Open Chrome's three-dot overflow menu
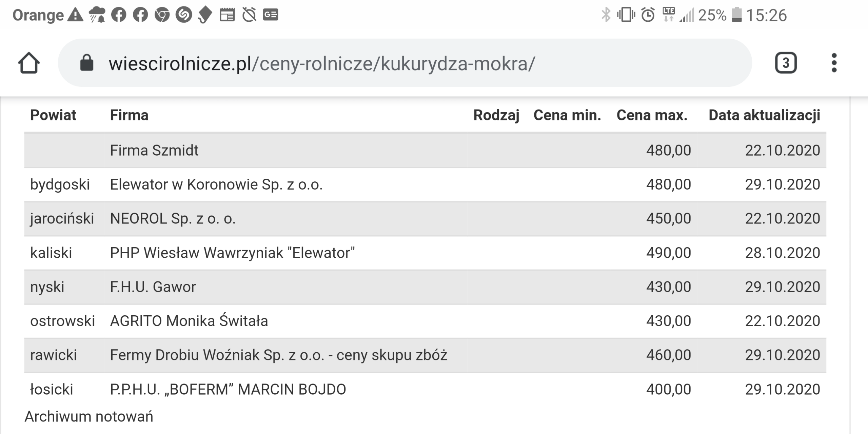The width and height of the screenshot is (868, 434). tap(834, 63)
